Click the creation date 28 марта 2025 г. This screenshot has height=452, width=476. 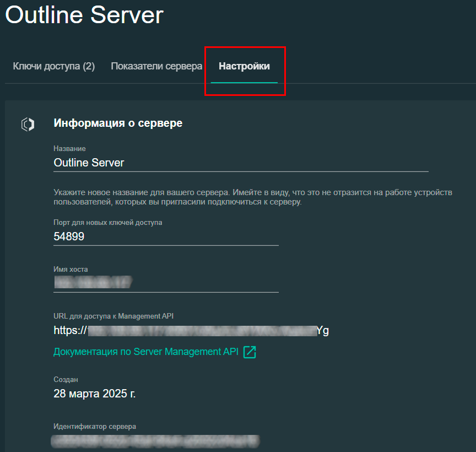click(x=94, y=394)
